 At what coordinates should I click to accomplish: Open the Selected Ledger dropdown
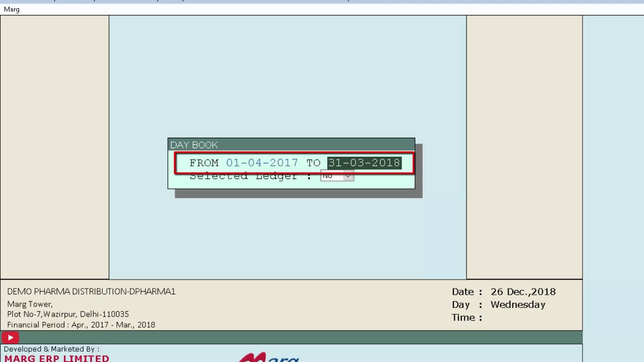337,176
